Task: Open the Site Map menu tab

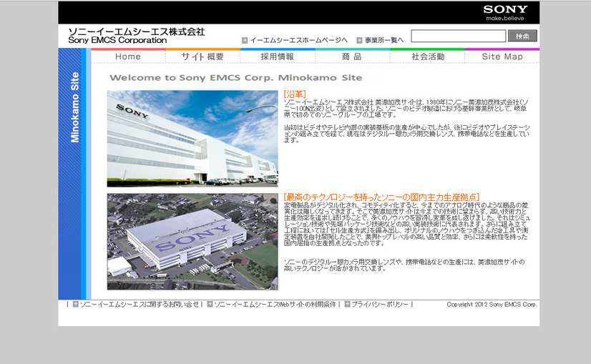Action: [x=502, y=56]
